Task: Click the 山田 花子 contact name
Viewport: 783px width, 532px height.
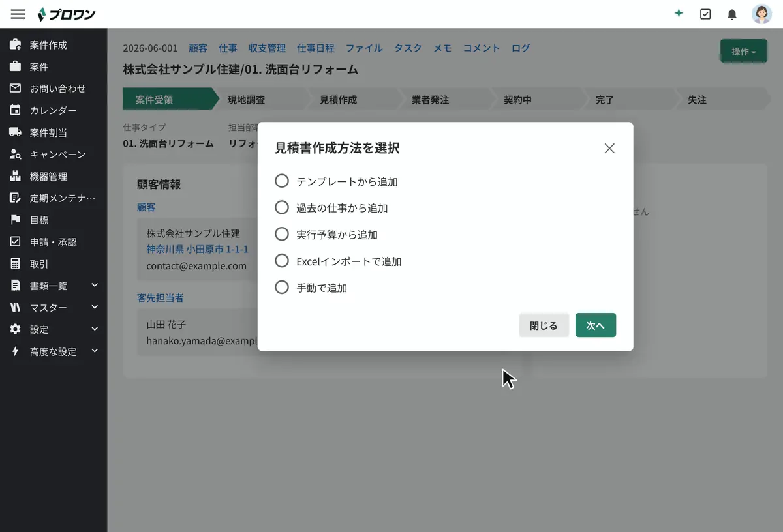Action: [166, 324]
